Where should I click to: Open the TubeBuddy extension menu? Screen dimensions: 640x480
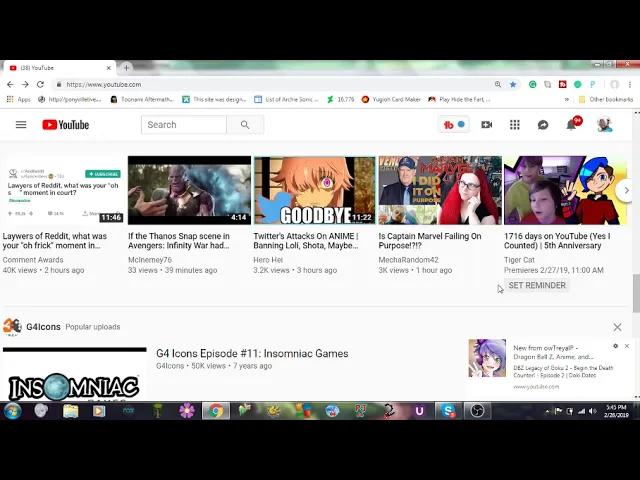coord(453,125)
